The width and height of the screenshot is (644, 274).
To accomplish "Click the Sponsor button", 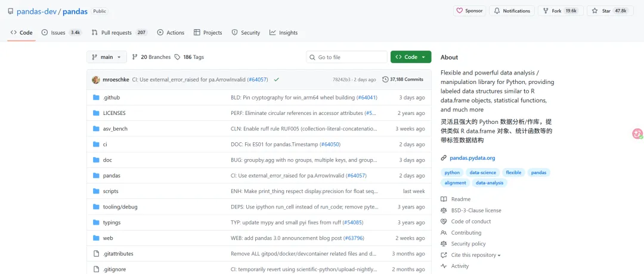I will (470, 11).
